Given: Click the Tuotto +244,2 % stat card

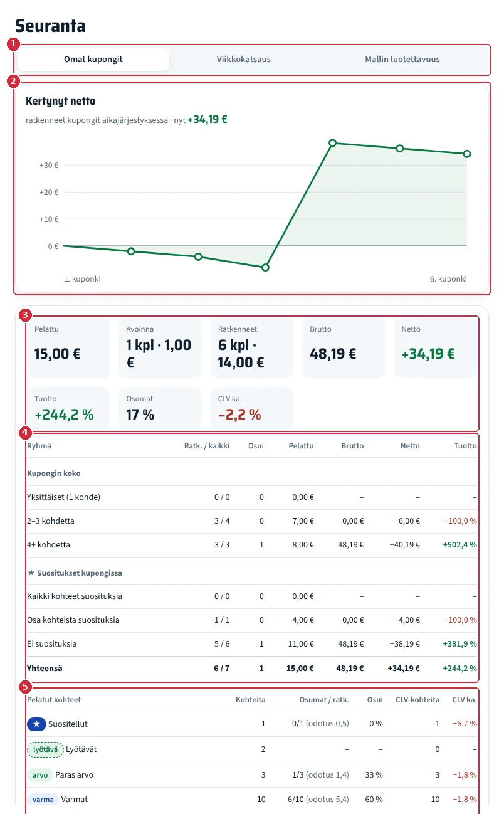Looking at the screenshot, I should (x=68, y=408).
